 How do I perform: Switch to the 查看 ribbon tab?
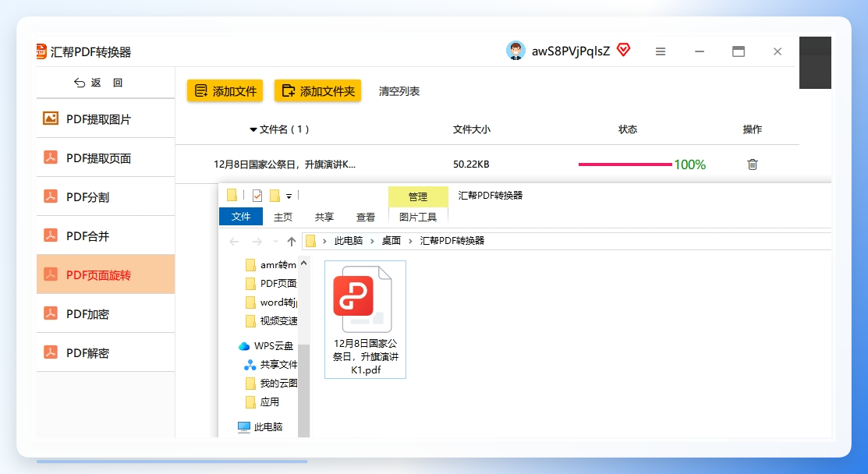pyautogui.click(x=365, y=218)
